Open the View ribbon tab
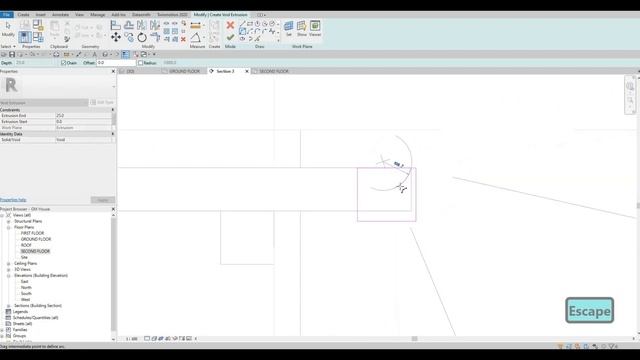The width and height of the screenshot is (640, 360). (x=79, y=15)
